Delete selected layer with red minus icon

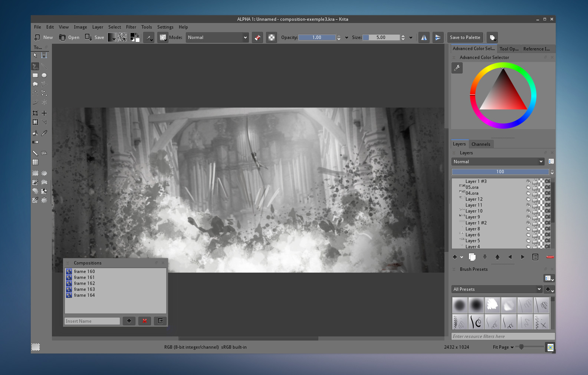(x=550, y=257)
